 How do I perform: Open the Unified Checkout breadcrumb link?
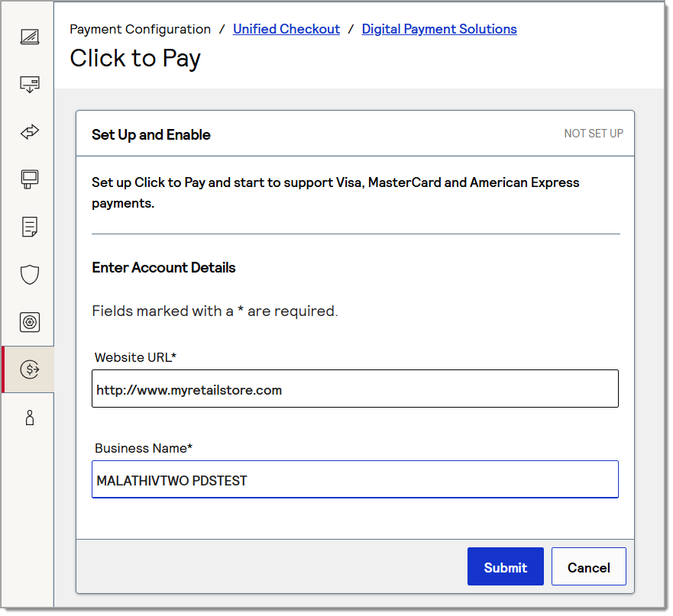(286, 29)
